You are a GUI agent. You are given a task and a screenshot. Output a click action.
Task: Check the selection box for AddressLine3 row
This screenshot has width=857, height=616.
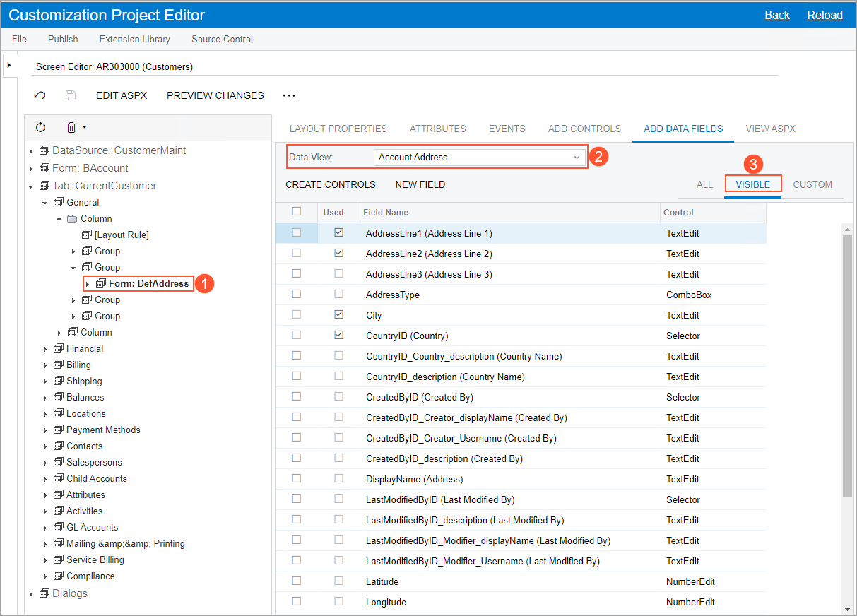(296, 273)
